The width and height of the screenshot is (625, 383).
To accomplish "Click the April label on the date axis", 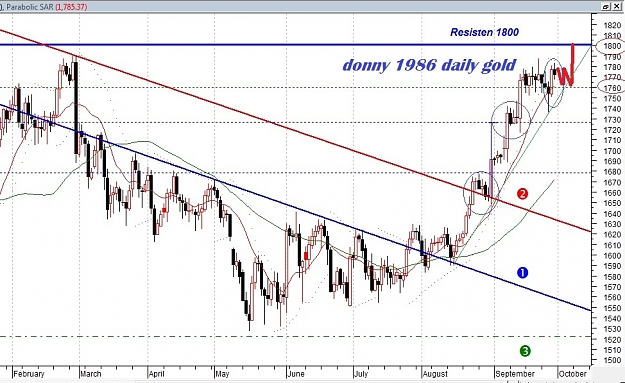I will pos(156,374).
